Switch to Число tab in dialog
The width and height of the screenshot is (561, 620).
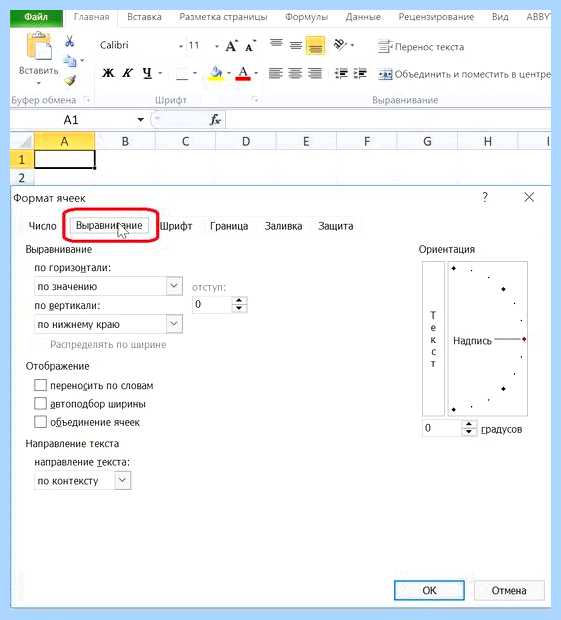43,226
